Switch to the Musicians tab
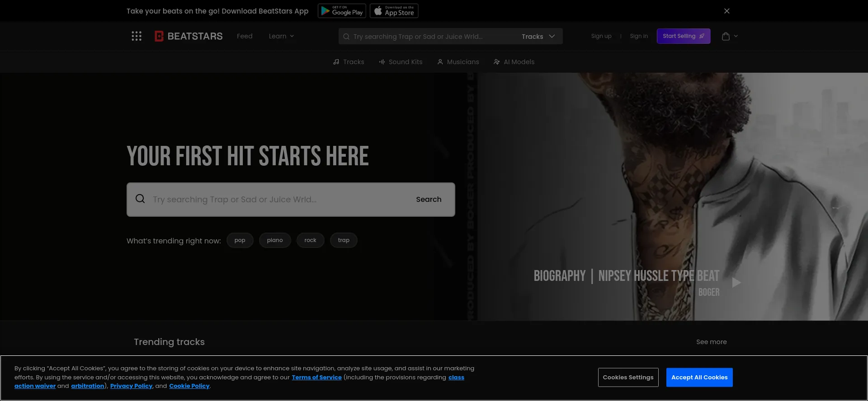Viewport: 868px width, 401px height. pos(458,62)
